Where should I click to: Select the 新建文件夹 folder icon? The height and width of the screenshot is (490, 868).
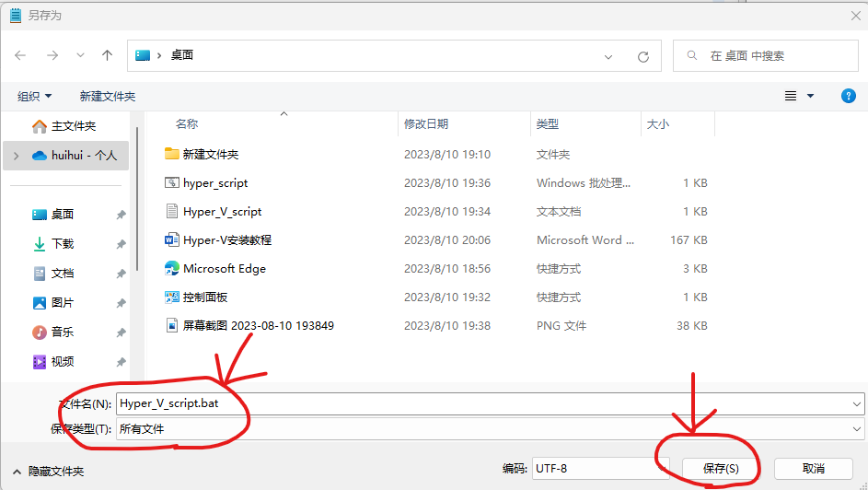pyautogui.click(x=171, y=154)
